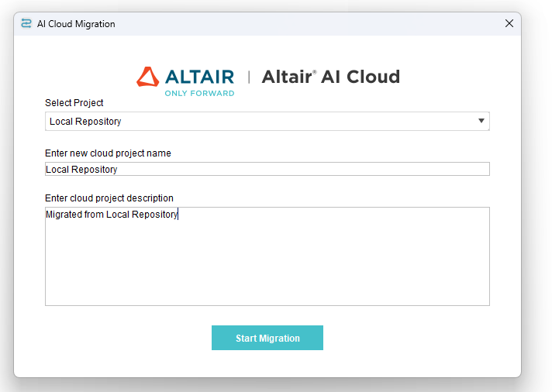Close the AI Cloud Migration dialog

coord(509,23)
